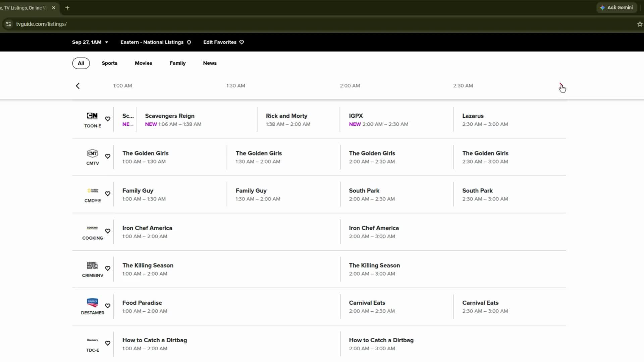This screenshot has height=362, width=644.
Task: Open The Golden Girls 2:30 AM listing
Action: (x=510, y=157)
